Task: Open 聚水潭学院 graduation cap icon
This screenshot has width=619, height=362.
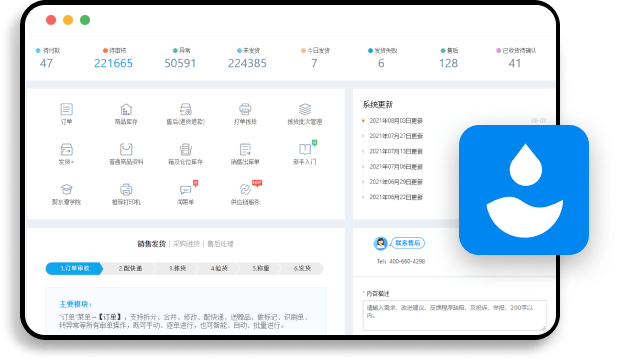Action: pyautogui.click(x=66, y=189)
